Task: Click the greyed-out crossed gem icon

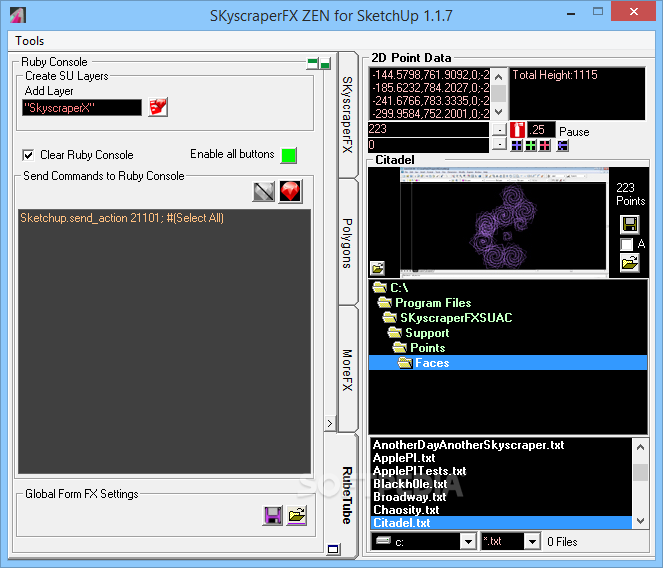Action: [x=263, y=192]
